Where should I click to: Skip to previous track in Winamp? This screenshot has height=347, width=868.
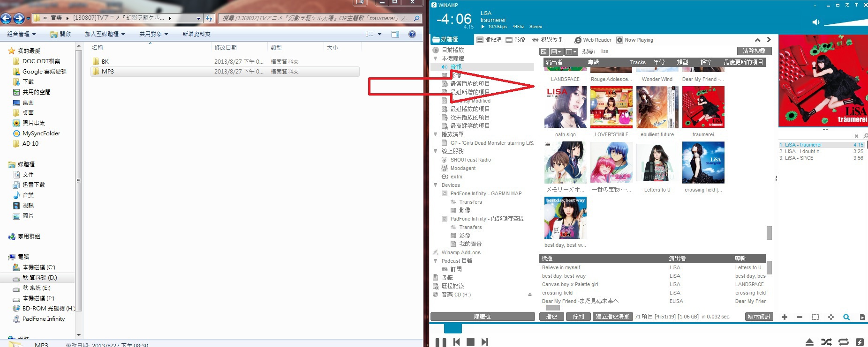[x=456, y=342]
